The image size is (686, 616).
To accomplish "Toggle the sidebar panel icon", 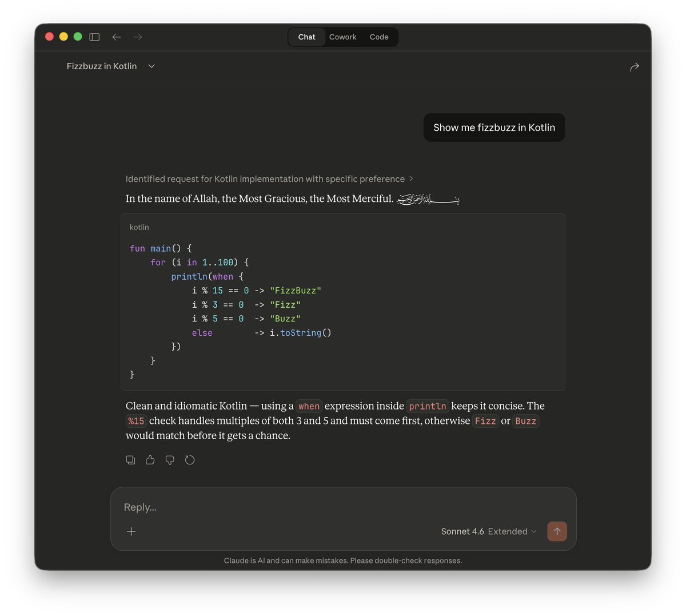I will coord(95,37).
